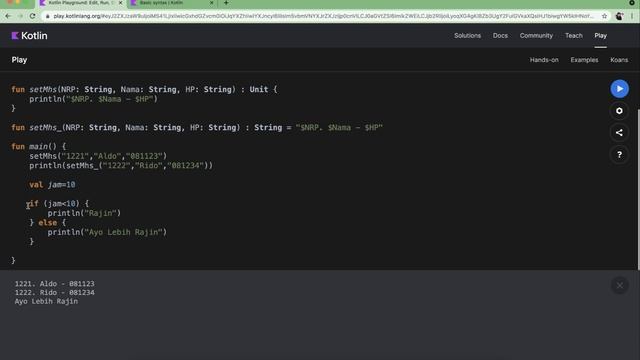
Task: Click the 'fun setMhs_' declaration line
Action: point(197,127)
